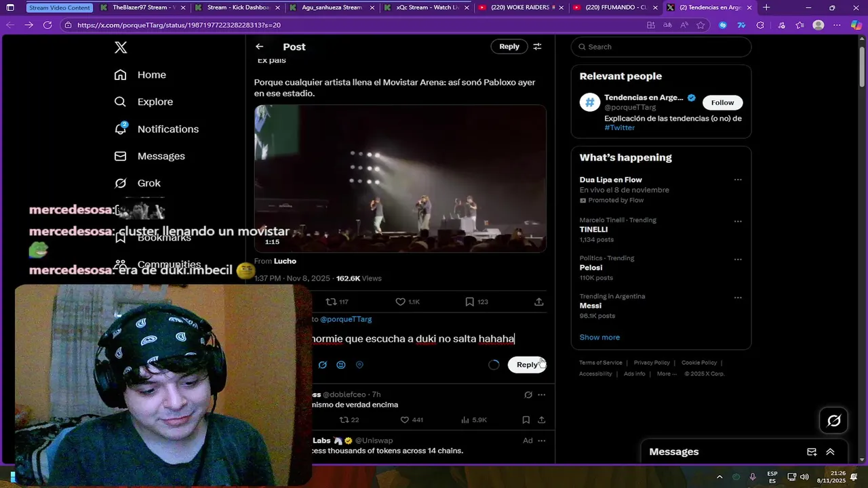Click the X search input field
868x488 pixels.
(661, 47)
